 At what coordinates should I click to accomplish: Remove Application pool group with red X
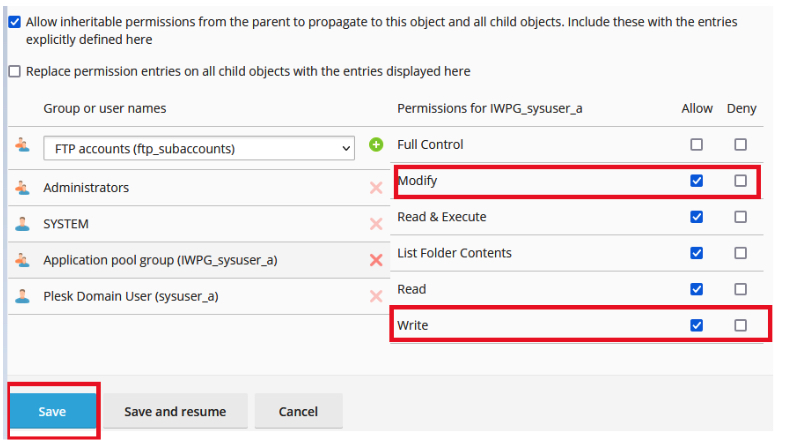coord(376,260)
